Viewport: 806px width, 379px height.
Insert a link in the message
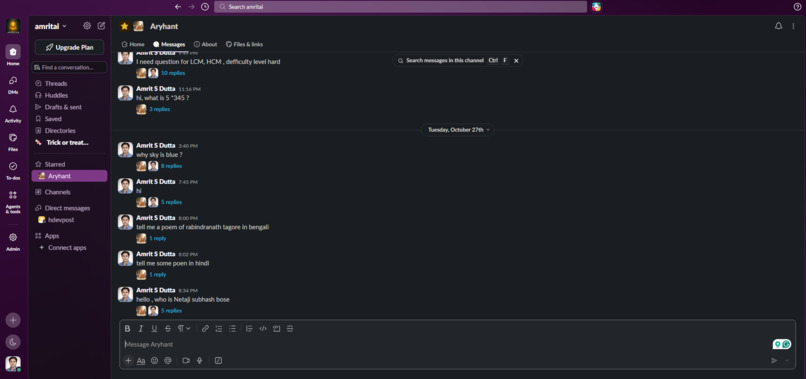point(205,329)
